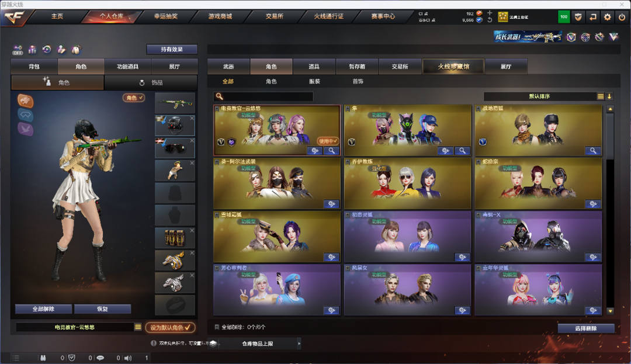Click the mouse settings icon
This screenshot has height=364, width=631.
pos(75,50)
